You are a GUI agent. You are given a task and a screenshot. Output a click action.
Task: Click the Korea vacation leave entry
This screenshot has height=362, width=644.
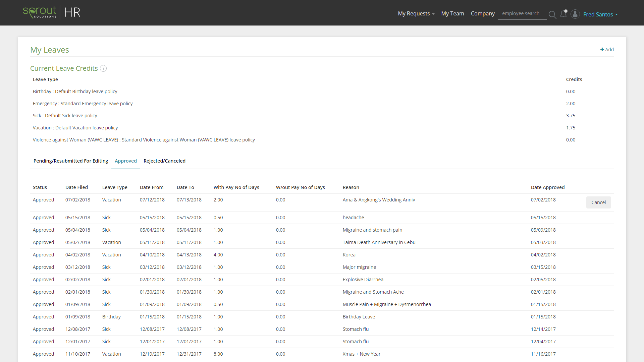(349, 255)
